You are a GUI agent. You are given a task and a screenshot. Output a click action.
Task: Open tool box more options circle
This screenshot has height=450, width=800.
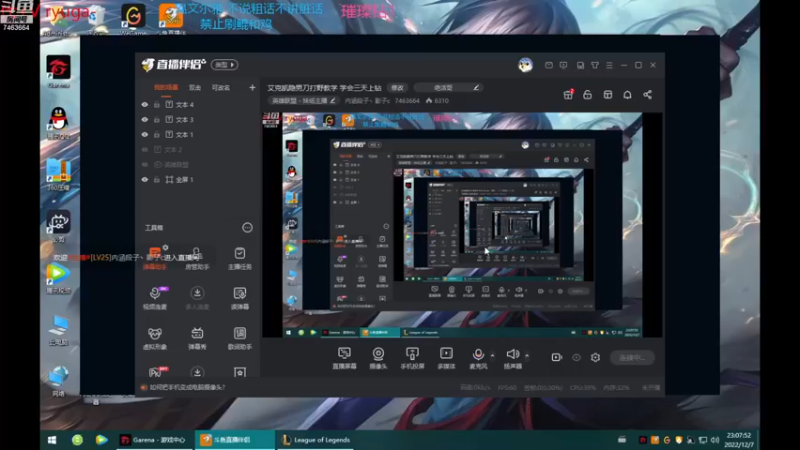pos(247,228)
